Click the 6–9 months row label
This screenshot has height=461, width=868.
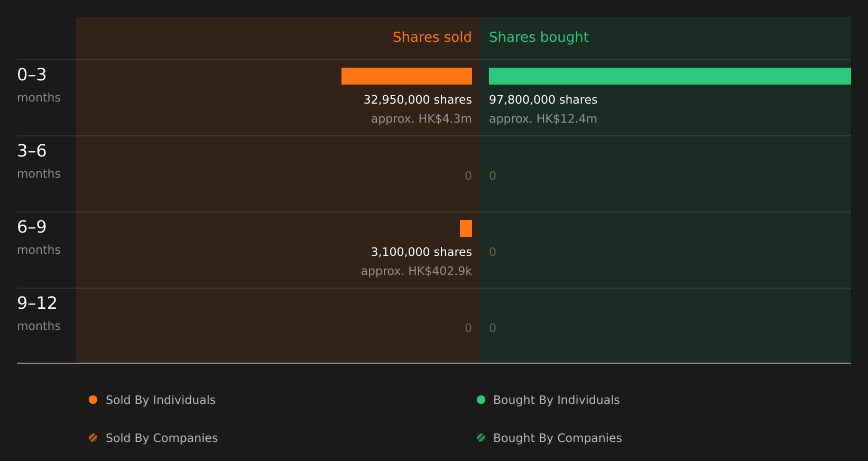tap(39, 237)
